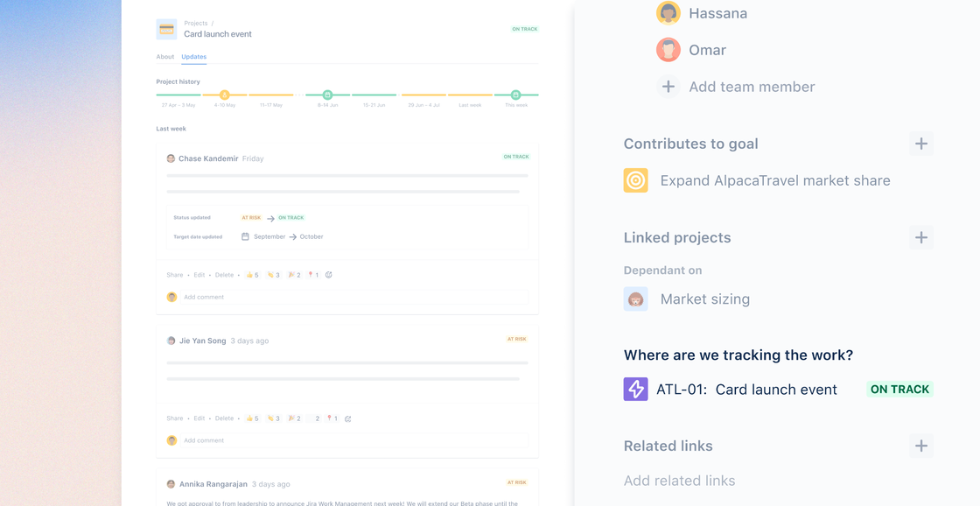Click the smiley reaction picker on Chase's update
This screenshot has width=980, height=506.
(331, 274)
